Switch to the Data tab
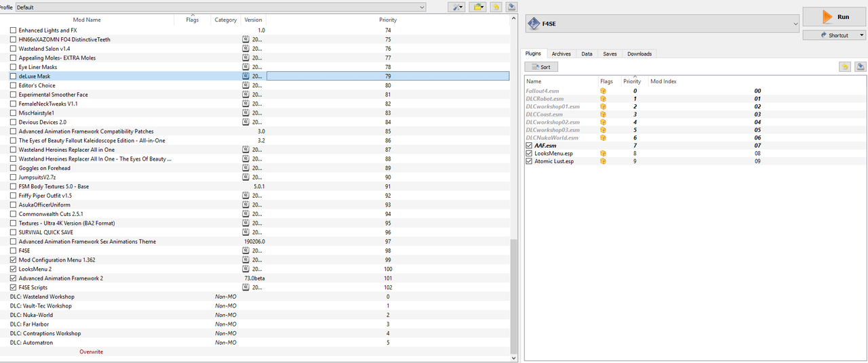This screenshot has width=868, height=363. (587, 54)
